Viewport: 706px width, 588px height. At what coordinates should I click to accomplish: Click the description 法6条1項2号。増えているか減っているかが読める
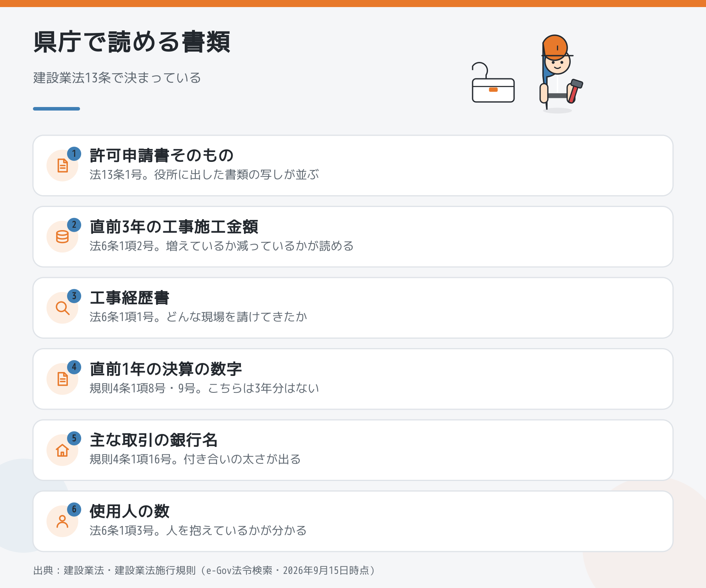[x=222, y=246]
